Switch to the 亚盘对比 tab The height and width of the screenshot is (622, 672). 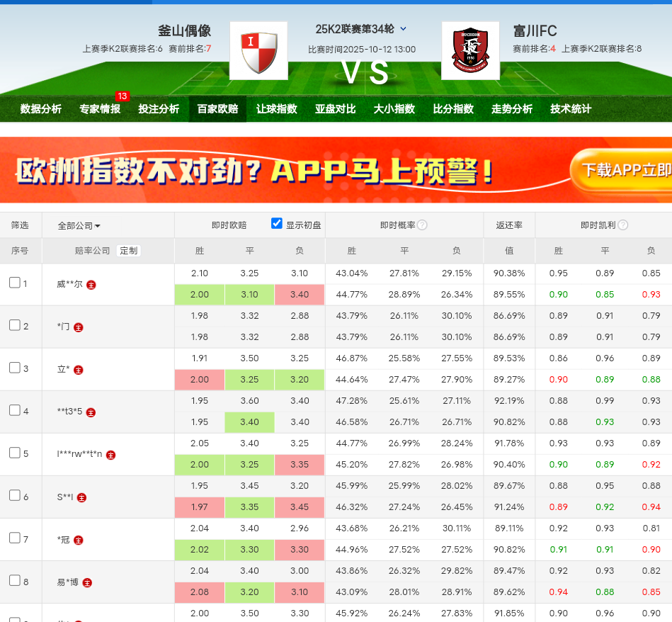[x=335, y=109]
